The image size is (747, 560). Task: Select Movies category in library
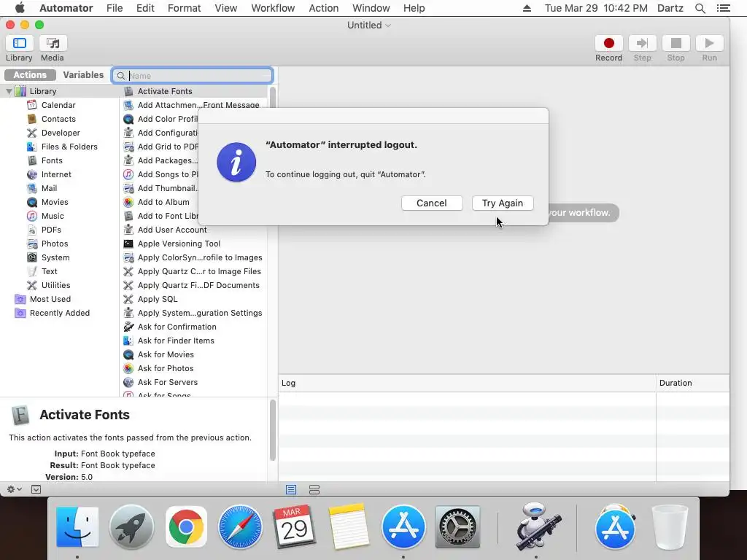tap(54, 202)
